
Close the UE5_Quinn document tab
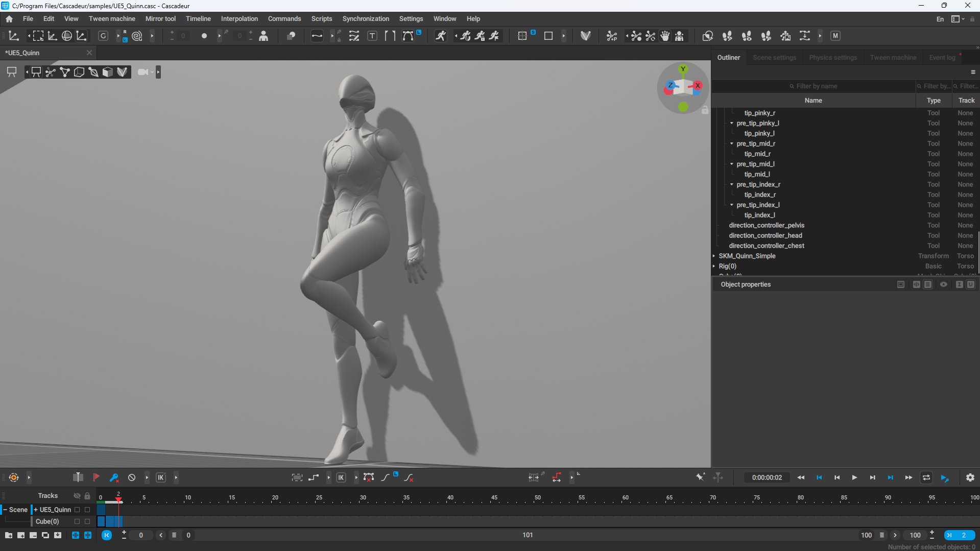[89, 53]
